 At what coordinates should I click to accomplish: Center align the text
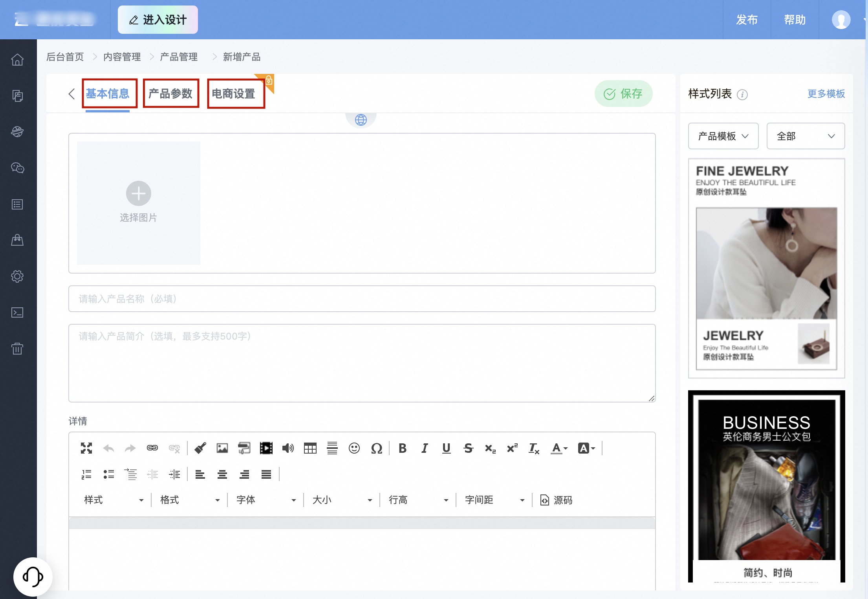(x=222, y=474)
